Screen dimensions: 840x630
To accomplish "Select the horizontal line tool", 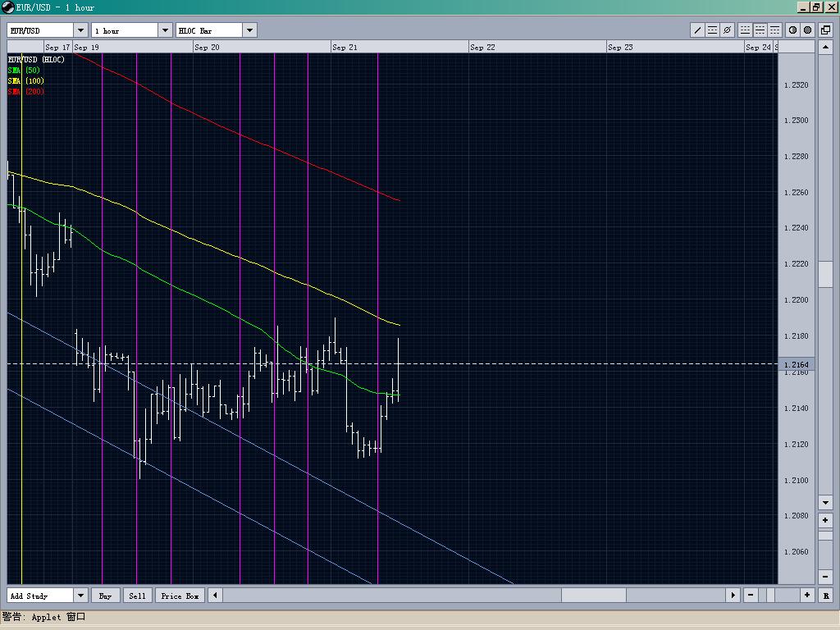I will (713, 30).
